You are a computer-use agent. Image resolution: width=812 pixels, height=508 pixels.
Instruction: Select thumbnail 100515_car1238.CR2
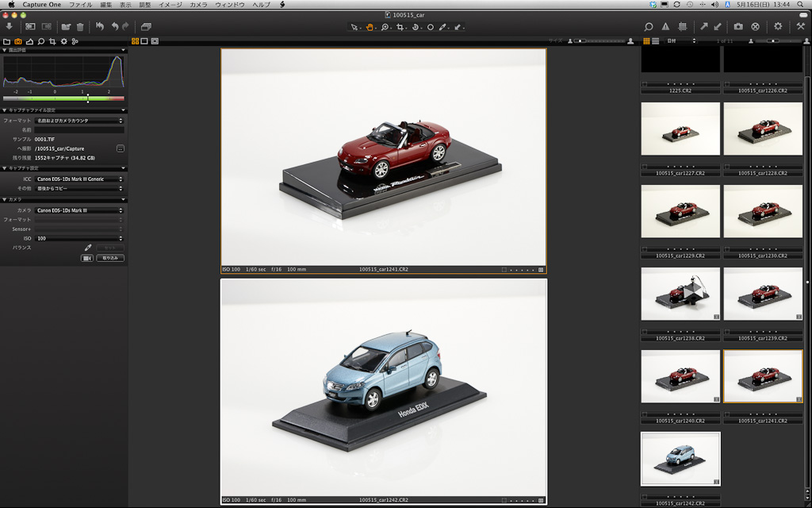680,294
